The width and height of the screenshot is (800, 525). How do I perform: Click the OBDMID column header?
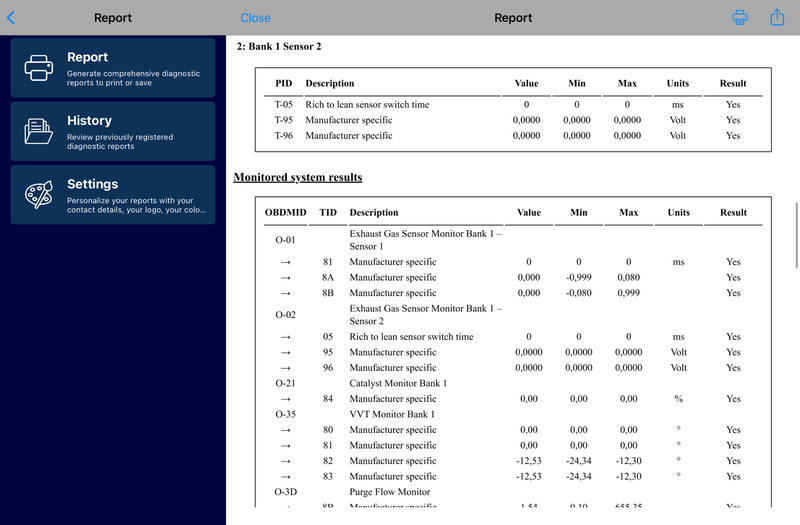285,212
